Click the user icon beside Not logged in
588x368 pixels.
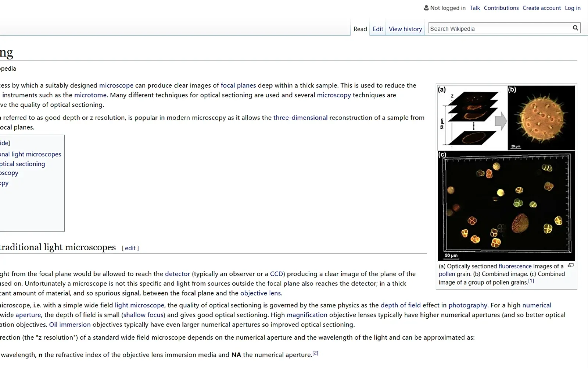(x=426, y=8)
